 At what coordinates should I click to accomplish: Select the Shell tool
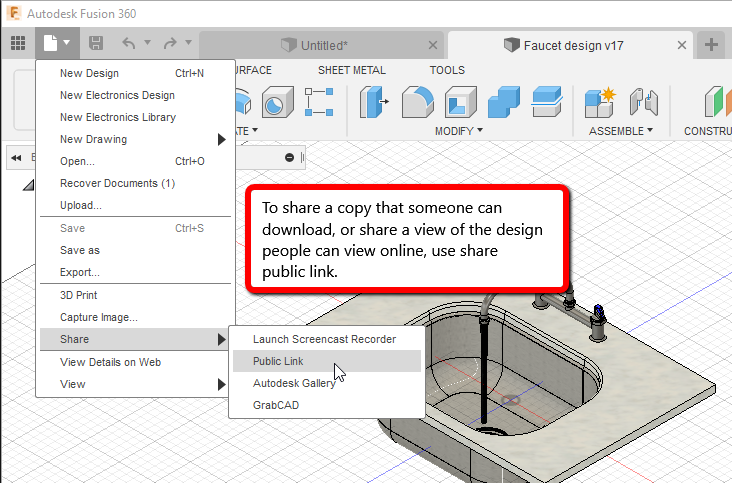[x=460, y=102]
